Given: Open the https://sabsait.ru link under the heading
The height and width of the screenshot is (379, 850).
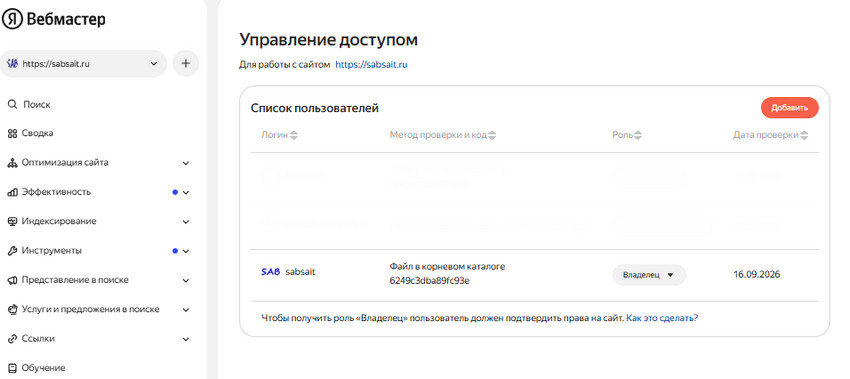Looking at the screenshot, I should [371, 65].
